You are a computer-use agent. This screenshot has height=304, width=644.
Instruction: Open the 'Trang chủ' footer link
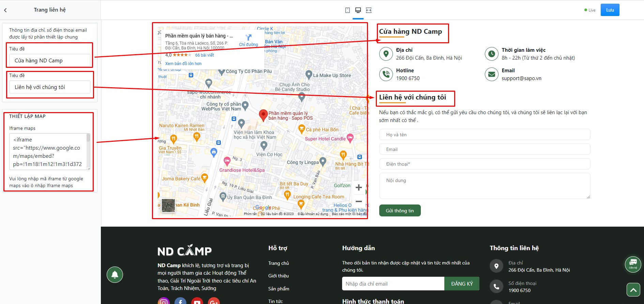[278, 263]
